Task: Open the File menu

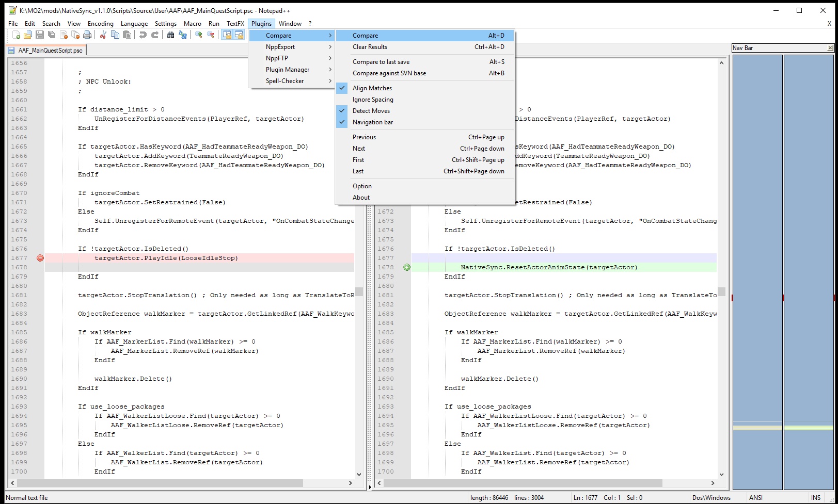Action: click(x=13, y=23)
